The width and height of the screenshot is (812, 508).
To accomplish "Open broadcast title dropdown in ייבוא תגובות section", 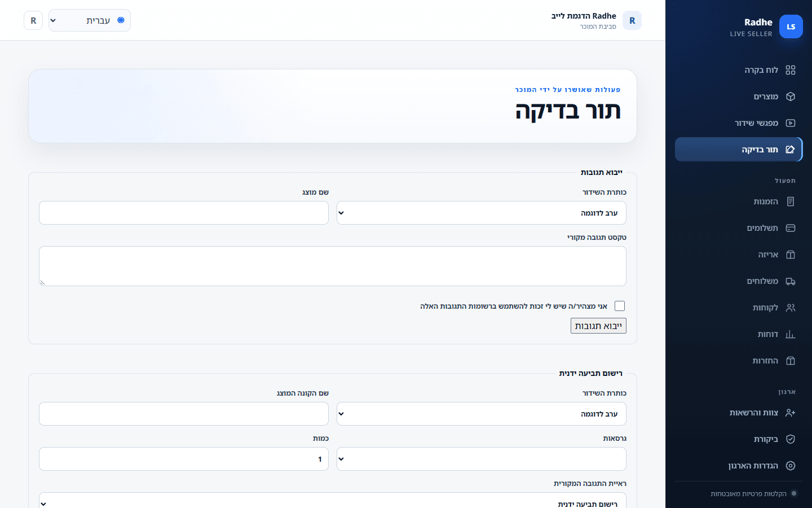I will click(x=482, y=213).
